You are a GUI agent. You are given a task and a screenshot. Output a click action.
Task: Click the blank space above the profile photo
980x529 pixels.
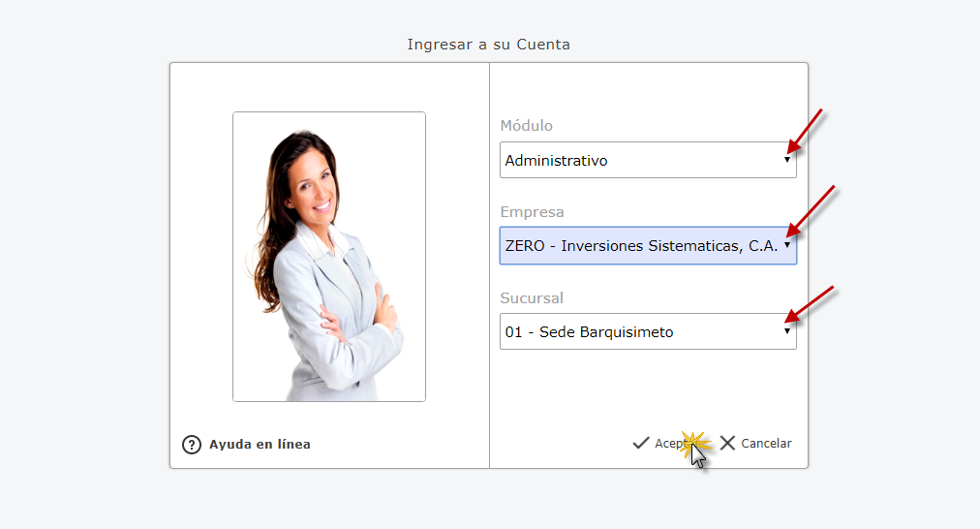pyautogui.click(x=329, y=87)
